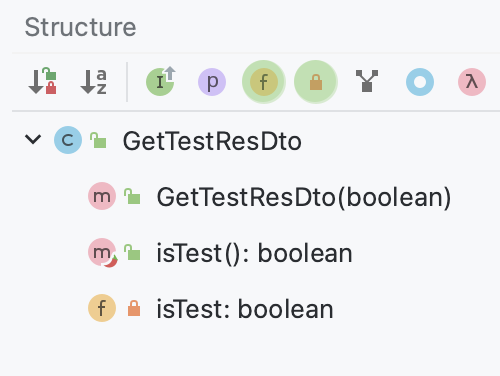Toggle Show Properties filter
500x376 pixels.
(x=212, y=82)
